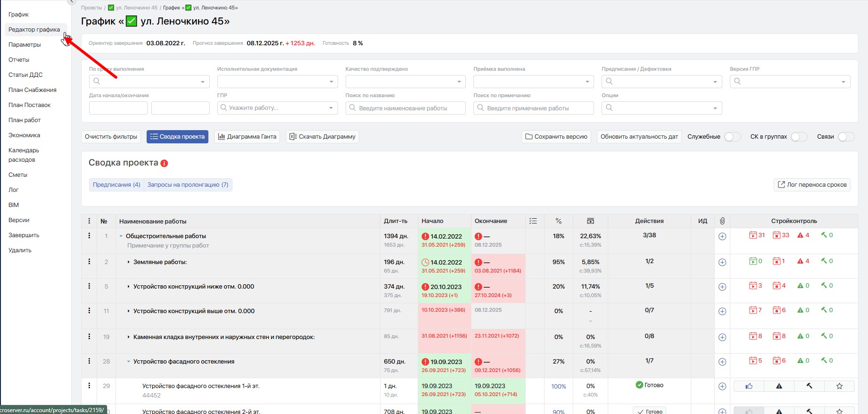Open the Исполнительная документация dropdown

pyautogui.click(x=277, y=82)
